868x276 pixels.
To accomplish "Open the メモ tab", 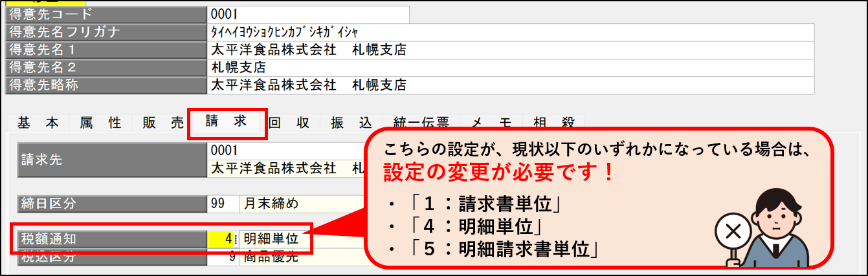I will coord(491,123).
